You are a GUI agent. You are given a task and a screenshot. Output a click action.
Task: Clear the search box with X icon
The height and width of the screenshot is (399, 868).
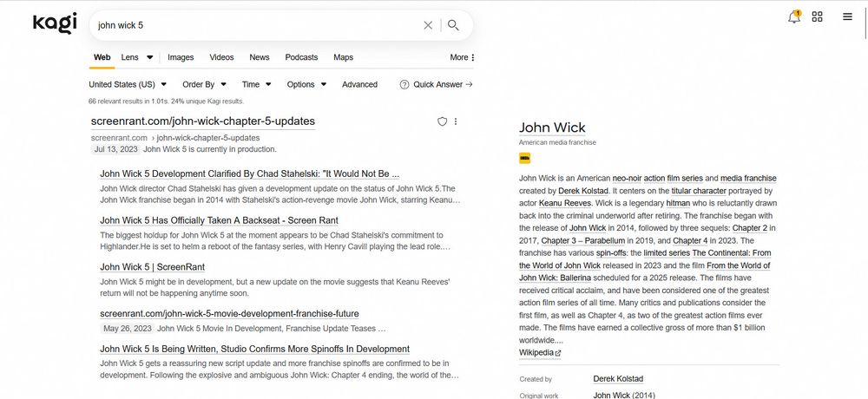tap(428, 25)
